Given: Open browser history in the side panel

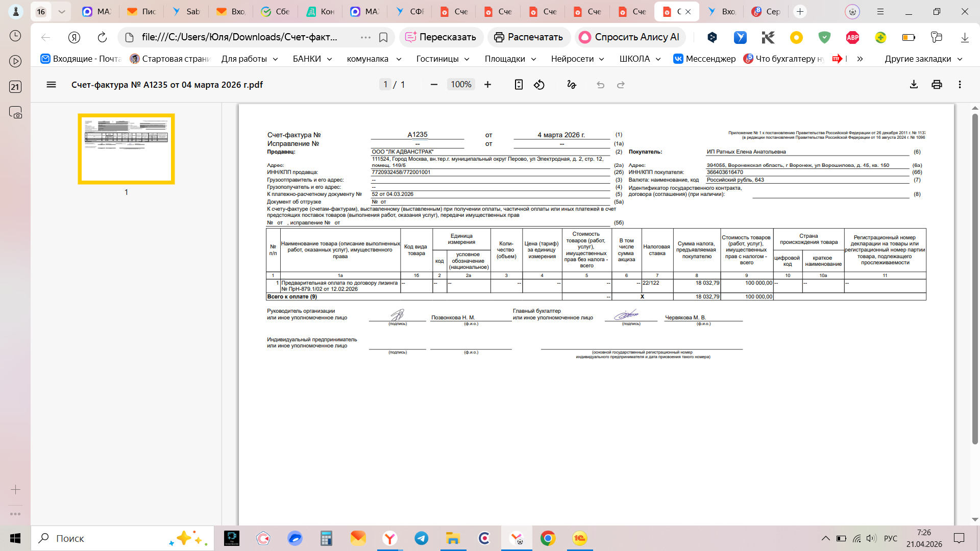Looking at the screenshot, I should coord(15,36).
